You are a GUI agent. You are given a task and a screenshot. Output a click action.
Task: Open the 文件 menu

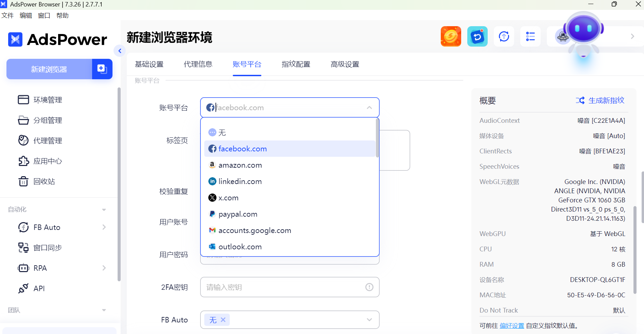[7, 16]
